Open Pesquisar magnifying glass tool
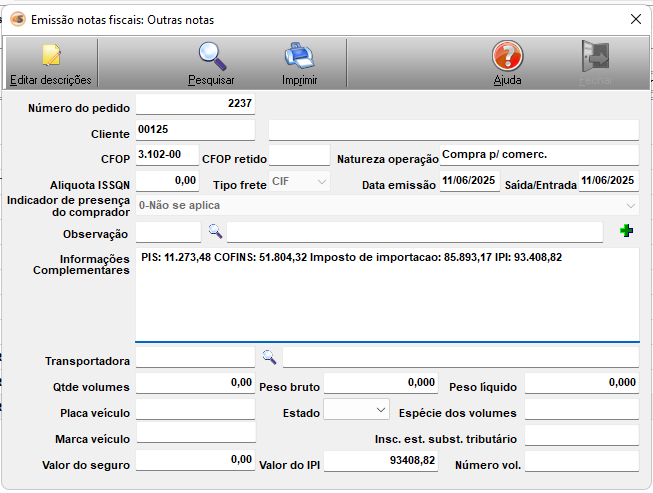The image size is (653, 493). [x=211, y=56]
